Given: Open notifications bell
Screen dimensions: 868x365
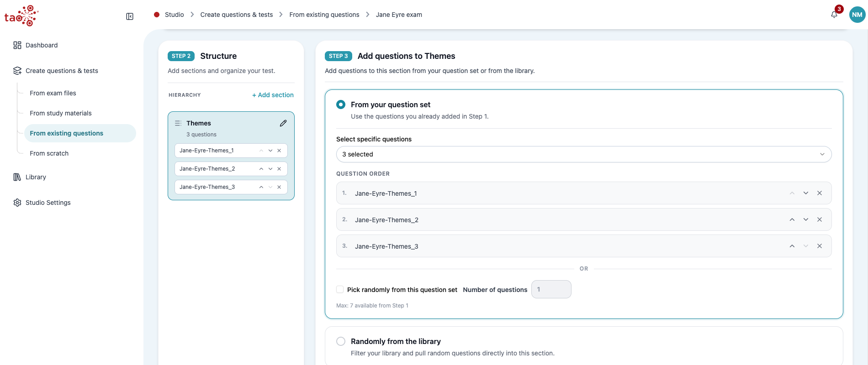Looking at the screenshot, I should tap(834, 15).
